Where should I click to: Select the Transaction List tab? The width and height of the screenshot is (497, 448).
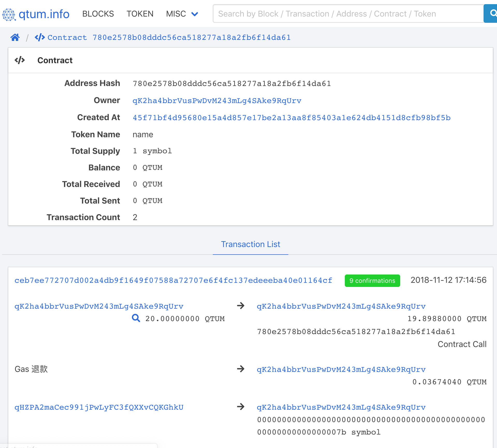tap(250, 244)
